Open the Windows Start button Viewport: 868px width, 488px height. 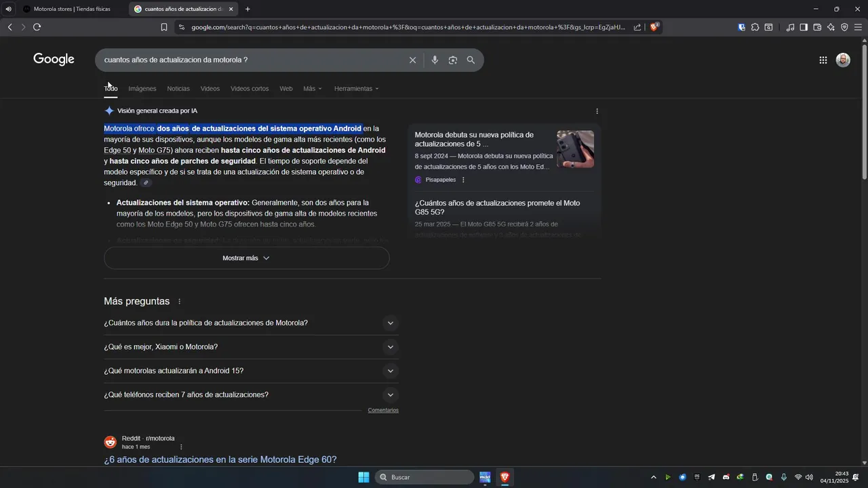pos(363,477)
